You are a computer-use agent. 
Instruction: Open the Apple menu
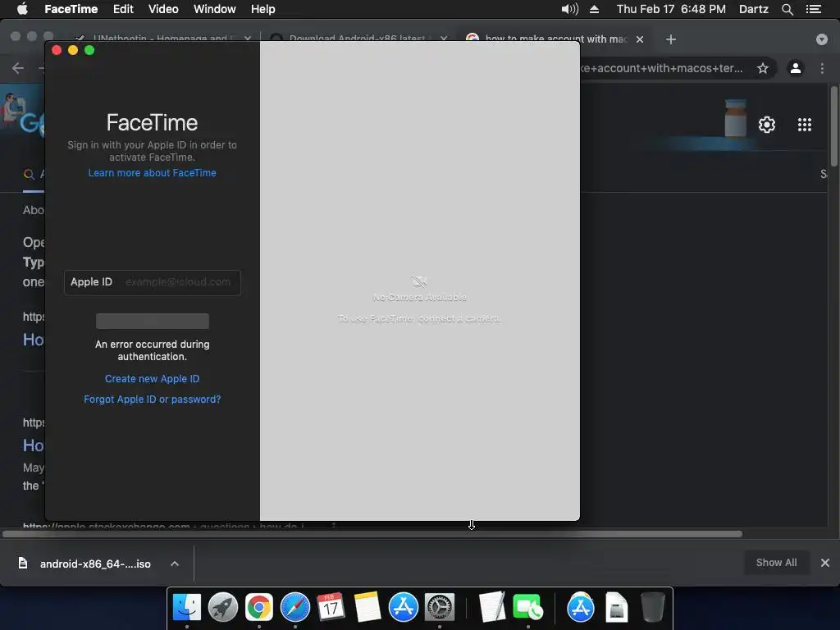point(22,8)
